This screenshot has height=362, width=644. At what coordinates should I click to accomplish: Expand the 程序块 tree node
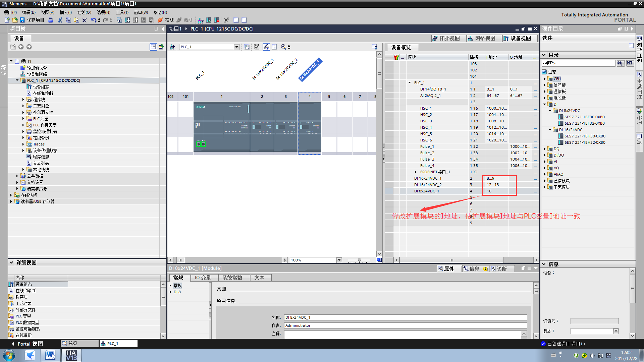(23, 100)
